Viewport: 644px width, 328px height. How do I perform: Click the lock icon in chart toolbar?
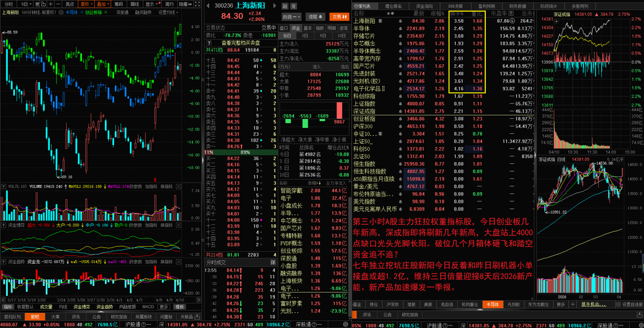click(43, 4)
